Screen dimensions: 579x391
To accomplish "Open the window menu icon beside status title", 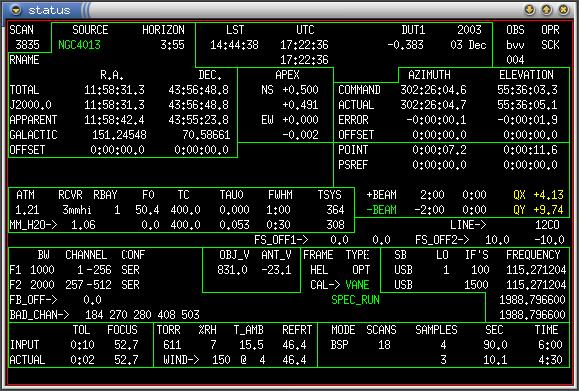I will point(16,10).
